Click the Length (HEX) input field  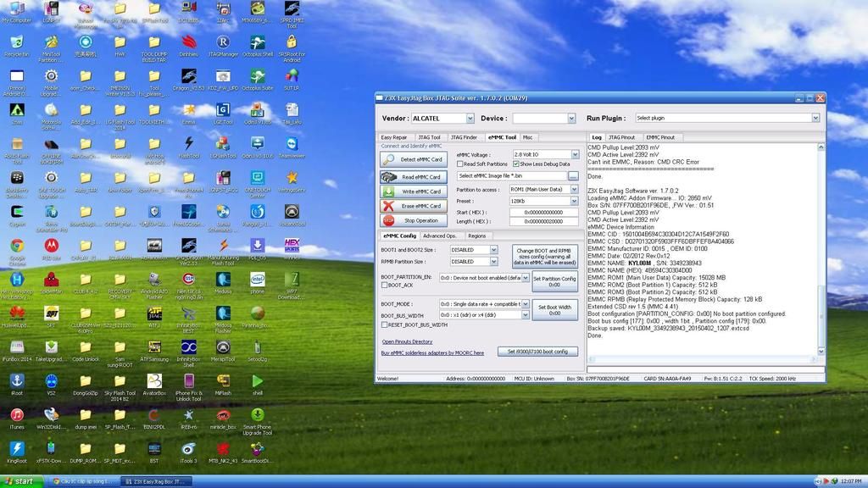[543, 221]
